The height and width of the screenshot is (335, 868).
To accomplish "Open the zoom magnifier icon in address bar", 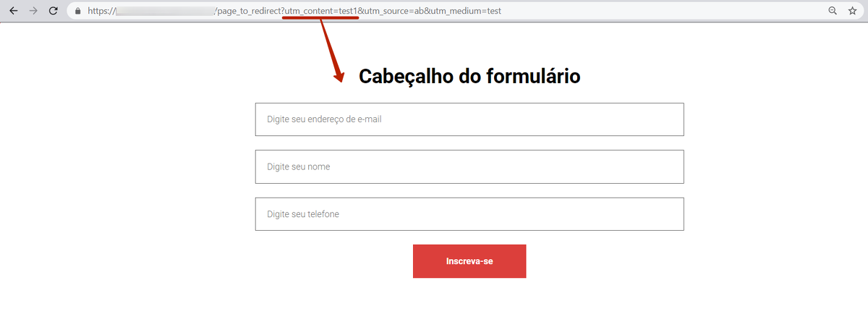I will [833, 11].
